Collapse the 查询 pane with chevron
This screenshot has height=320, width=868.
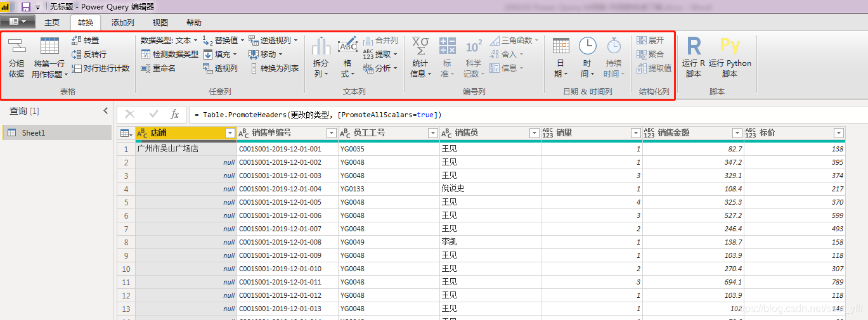click(x=105, y=111)
